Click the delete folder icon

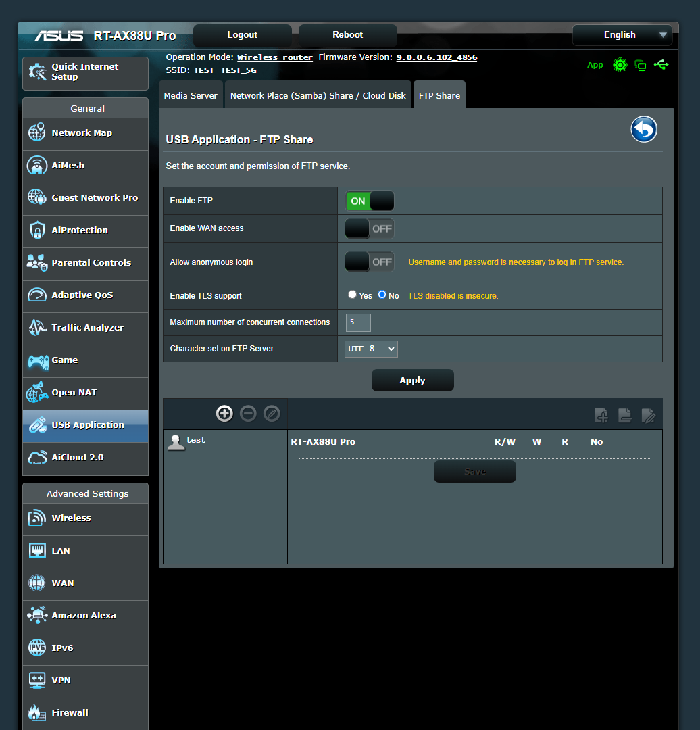pyautogui.click(x=624, y=415)
